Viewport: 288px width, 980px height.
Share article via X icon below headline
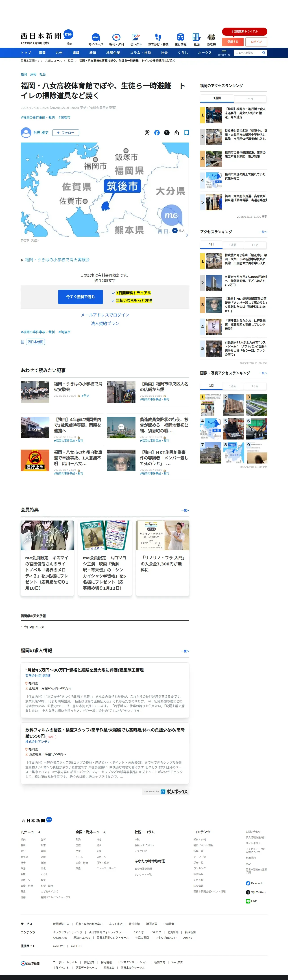pyautogui.click(x=167, y=133)
